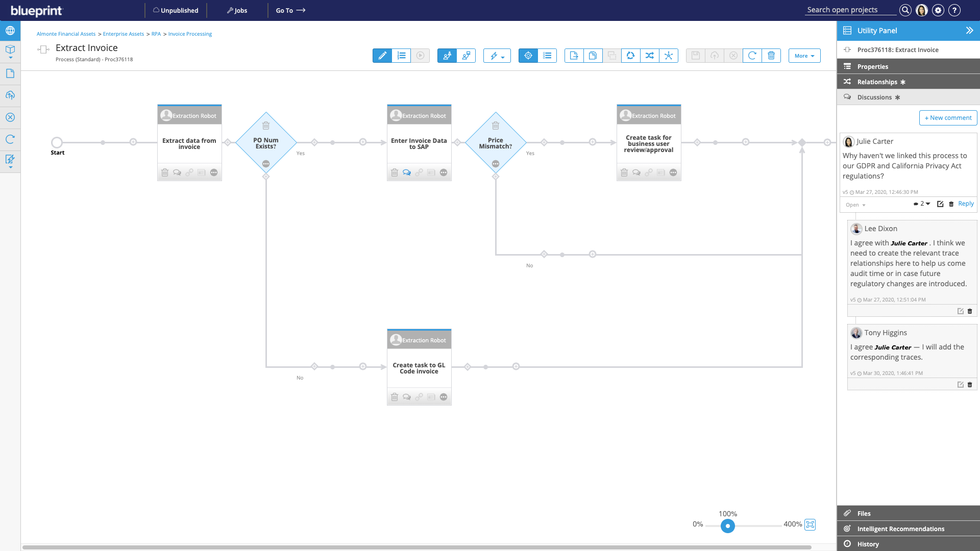
Task: Expand the Open status dropdown on Julie Carter's comment
Action: 855,205
